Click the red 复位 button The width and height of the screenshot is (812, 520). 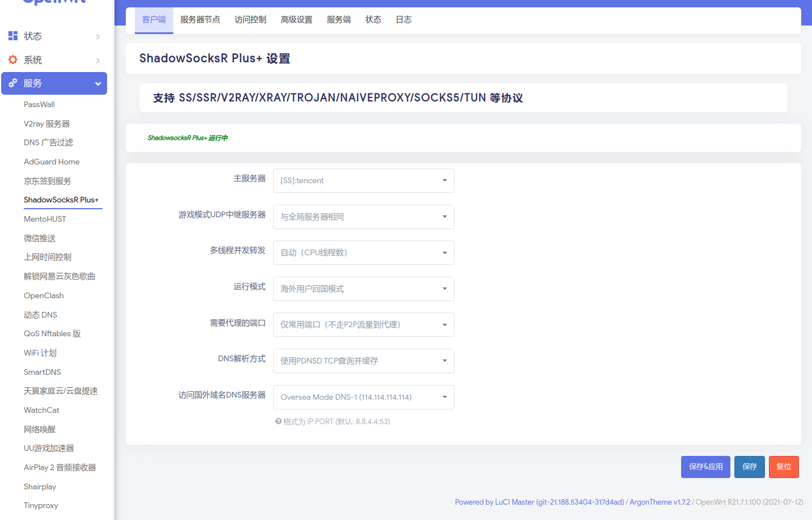pyautogui.click(x=784, y=467)
